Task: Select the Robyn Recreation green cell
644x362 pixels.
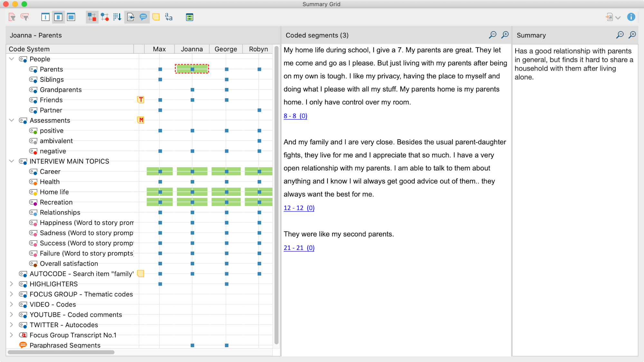Action: (x=259, y=202)
